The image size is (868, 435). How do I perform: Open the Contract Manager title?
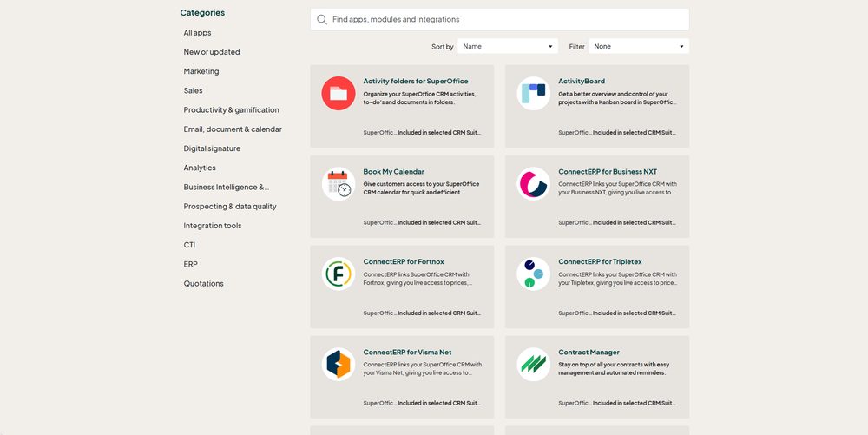pyautogui.click(x=589, y=352)
